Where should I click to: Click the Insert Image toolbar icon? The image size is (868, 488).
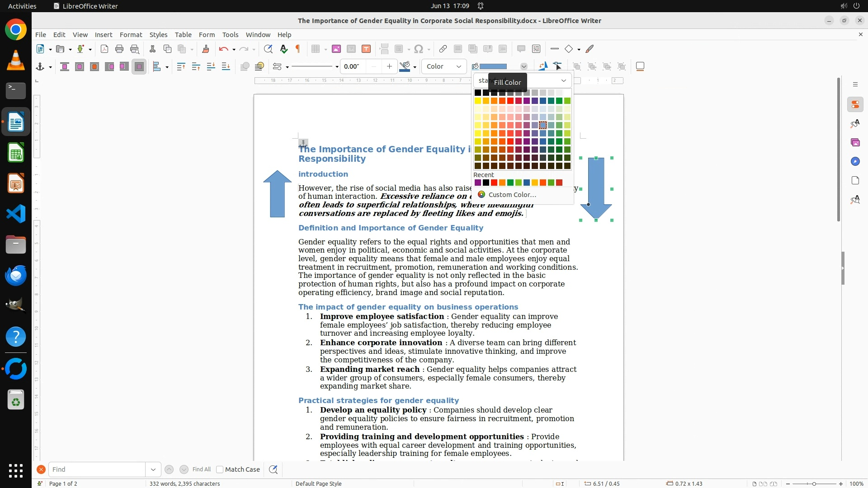(336, 49)
